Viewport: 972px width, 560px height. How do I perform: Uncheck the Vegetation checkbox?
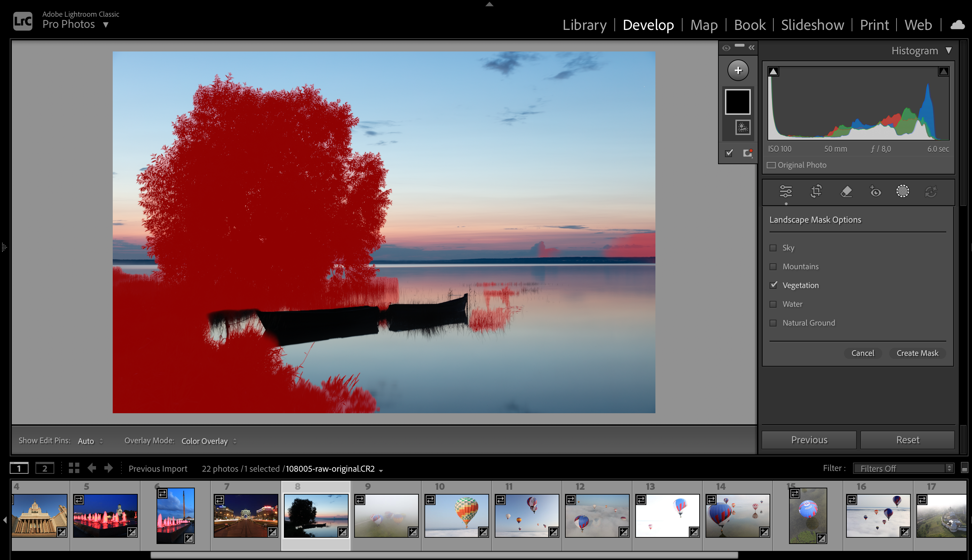[x=773, y=285]
